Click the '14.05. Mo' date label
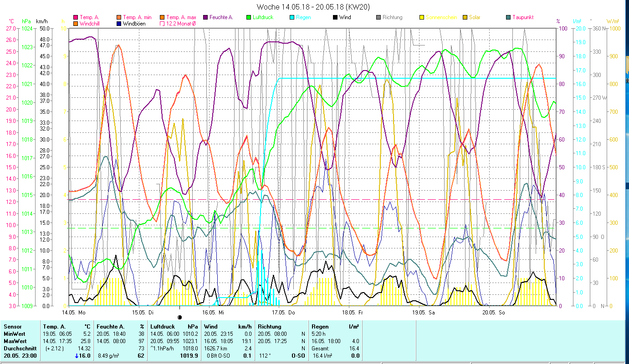Viewport: 629px width, 364px height. point(74,313)
